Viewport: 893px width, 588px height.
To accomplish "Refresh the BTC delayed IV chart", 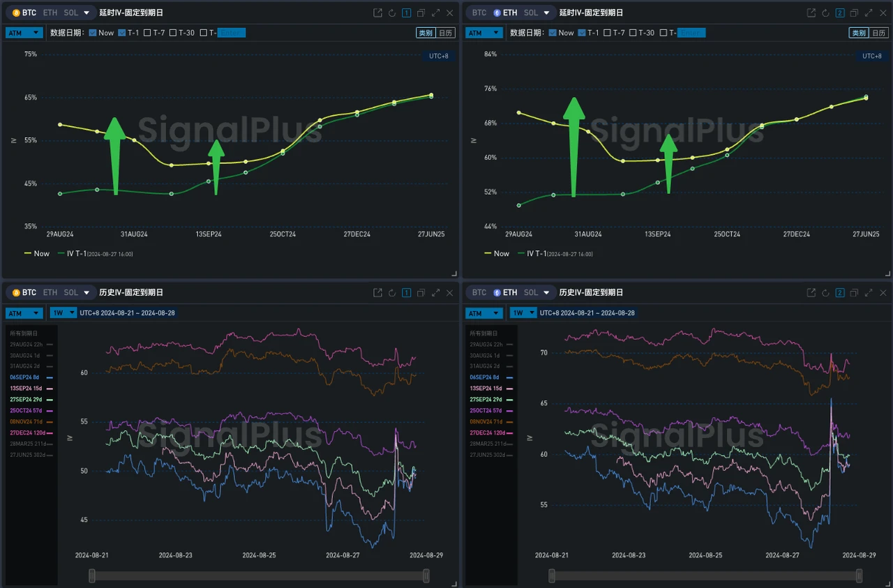I will tap(392, 13).
